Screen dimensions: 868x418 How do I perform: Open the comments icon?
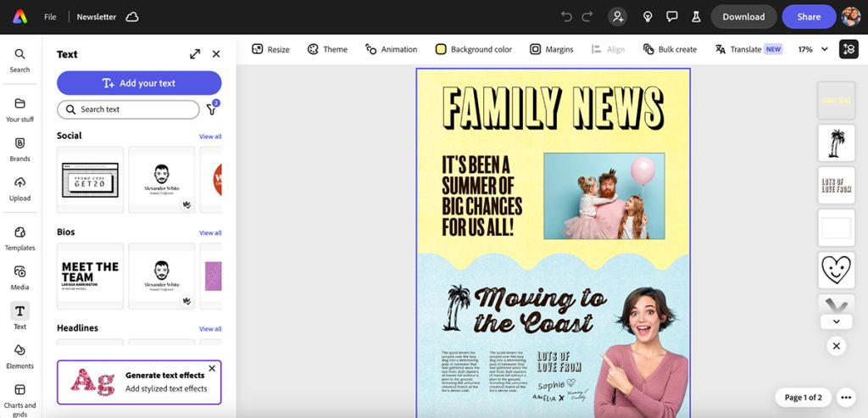672,17
